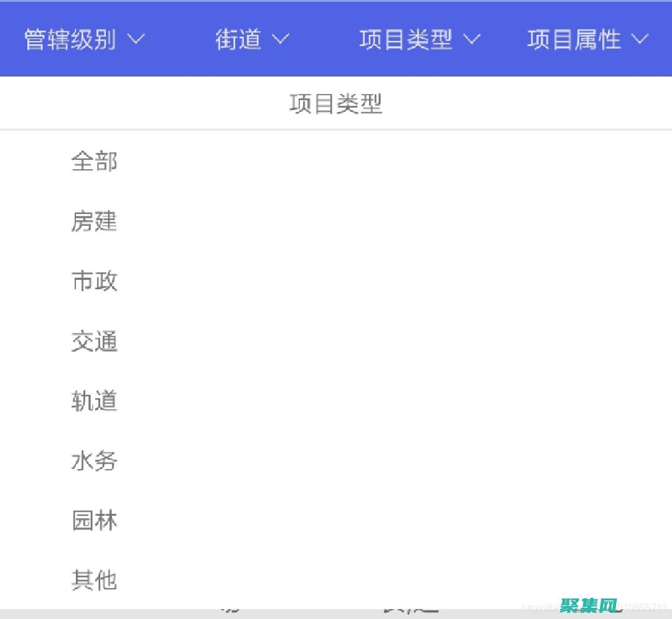Click the 项目类型 panel header
The image size is (672, 619).
pos(336,104)
